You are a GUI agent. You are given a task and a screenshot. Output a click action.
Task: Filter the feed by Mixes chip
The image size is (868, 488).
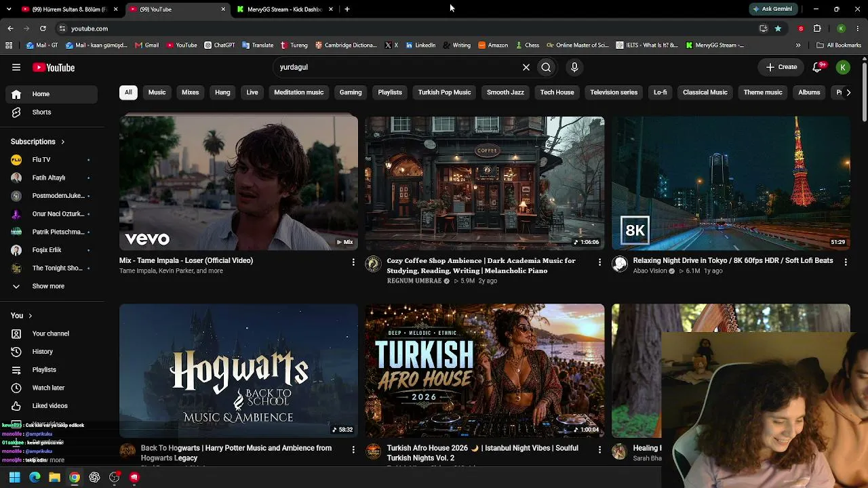coord(191,92)
